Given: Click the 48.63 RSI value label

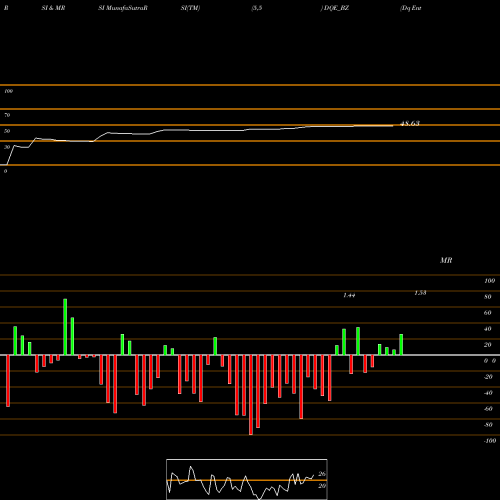Looking at the screenshot, I should pos(410,123).
